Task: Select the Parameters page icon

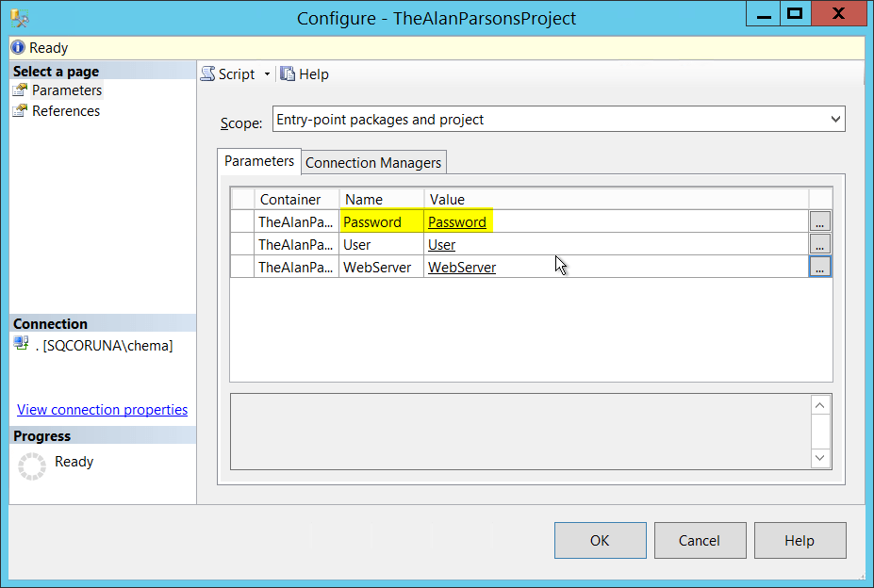Action: tap(21, 90)
